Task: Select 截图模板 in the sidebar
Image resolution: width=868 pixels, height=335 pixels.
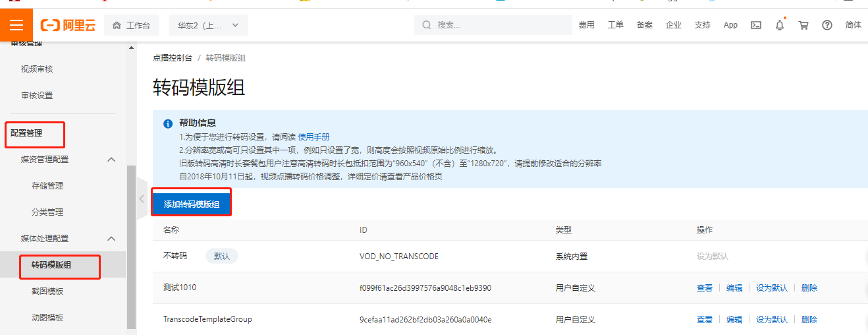Action: coord(47,291)
